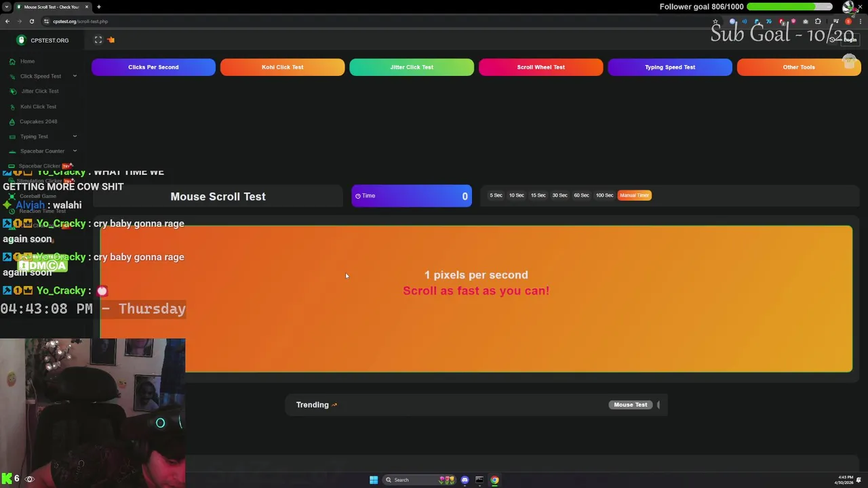Click the Home icon in the sidebar

point(12,61)
